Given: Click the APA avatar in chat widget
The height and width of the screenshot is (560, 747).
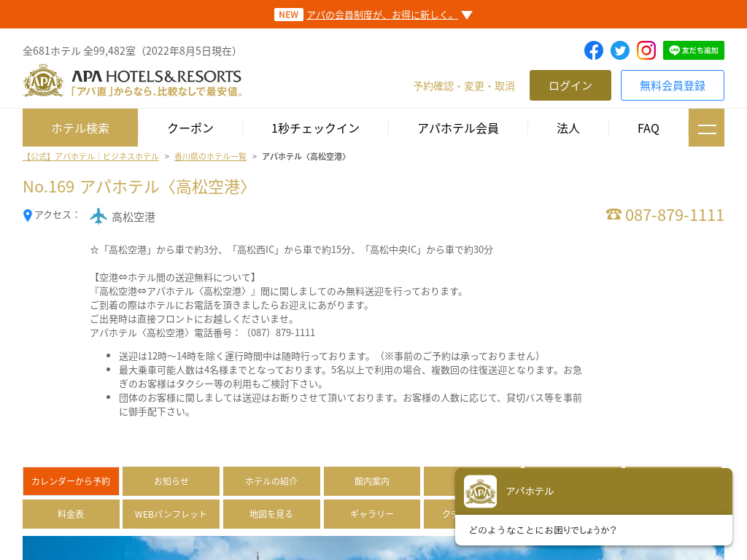Looking at the screenshot, I should pyautogui.click(x=480, y=491).
